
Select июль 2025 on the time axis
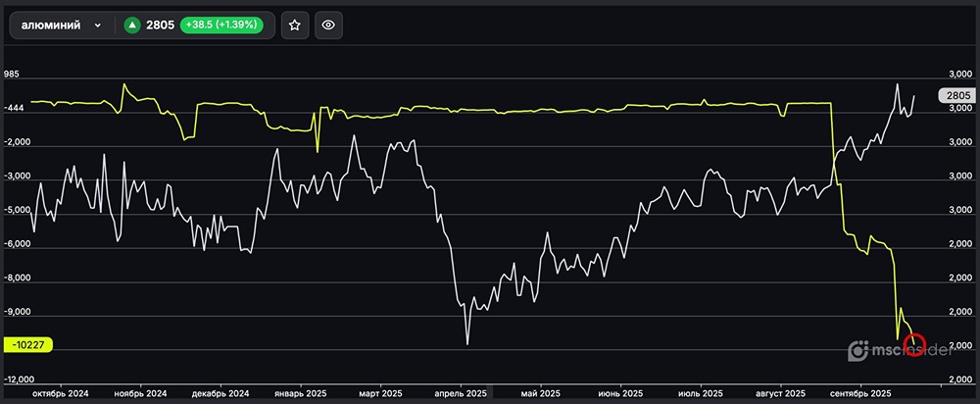click(x=702, y=393)
